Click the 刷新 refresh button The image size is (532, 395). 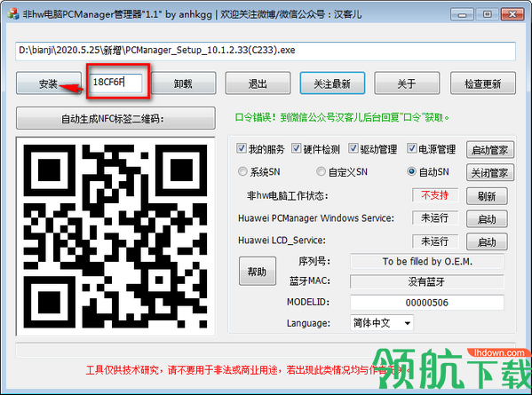487,196
